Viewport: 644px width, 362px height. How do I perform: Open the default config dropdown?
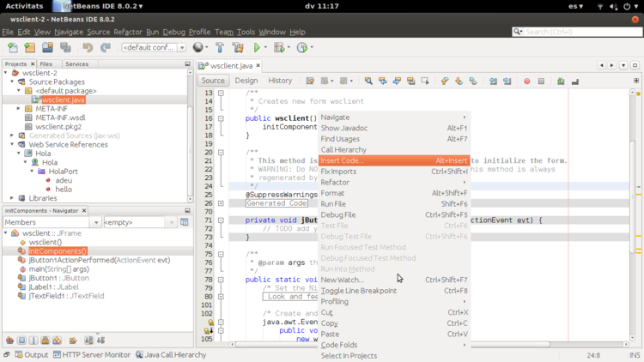tap(154, 48)
